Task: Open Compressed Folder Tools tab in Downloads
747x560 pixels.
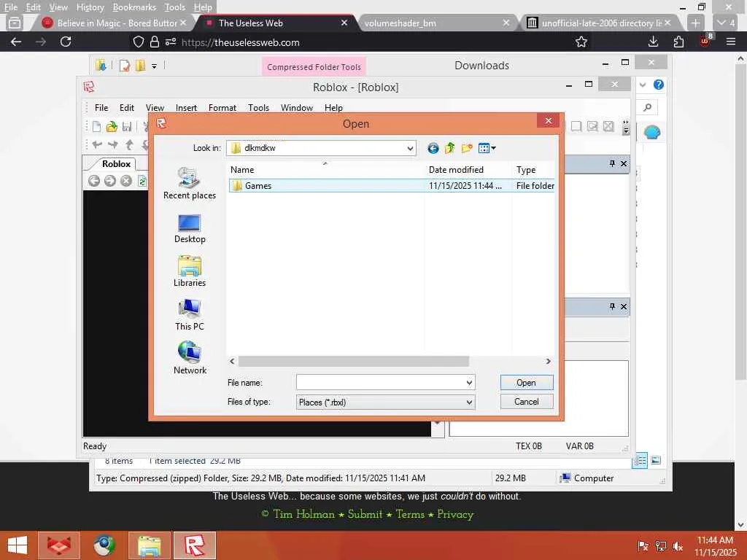Action: pyautogui.click(x=314, y=66)
